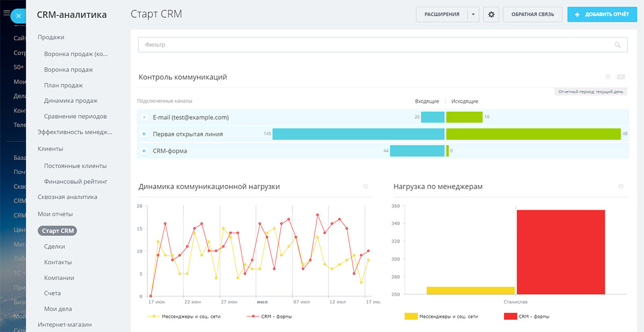Image resolution: width=644 pixels, height=332 pixels.
Task: Expand the Первая открытая линия channel row
Action: click(x=144, y=134)
